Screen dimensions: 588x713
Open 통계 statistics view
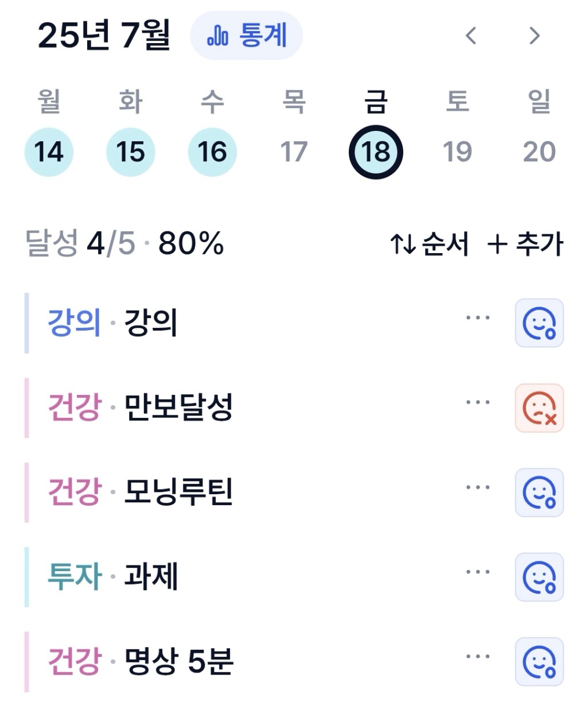pyautogui.click(x=247, y=36)
